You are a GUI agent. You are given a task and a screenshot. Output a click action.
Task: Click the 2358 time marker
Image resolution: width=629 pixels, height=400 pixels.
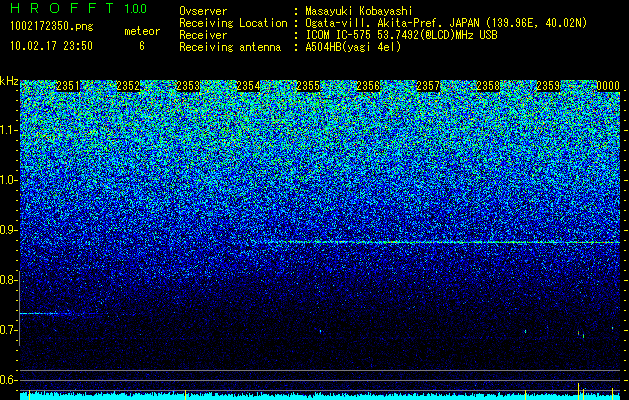coord(488,86)
